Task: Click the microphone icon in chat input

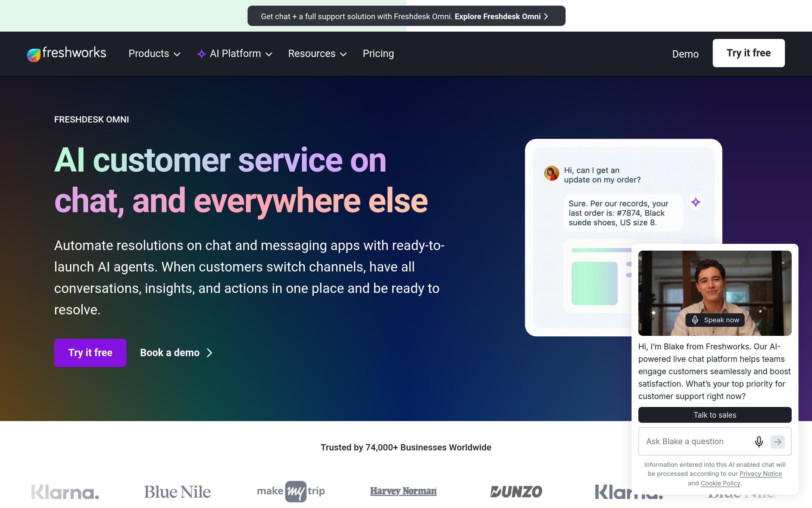Action: [759, 441]
